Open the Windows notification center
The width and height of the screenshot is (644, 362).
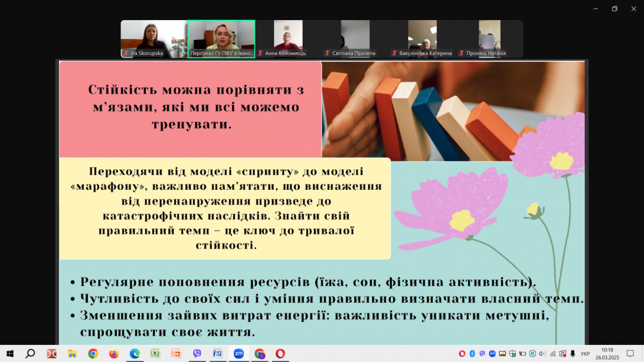pyautogui.click(x=630, y=353)
